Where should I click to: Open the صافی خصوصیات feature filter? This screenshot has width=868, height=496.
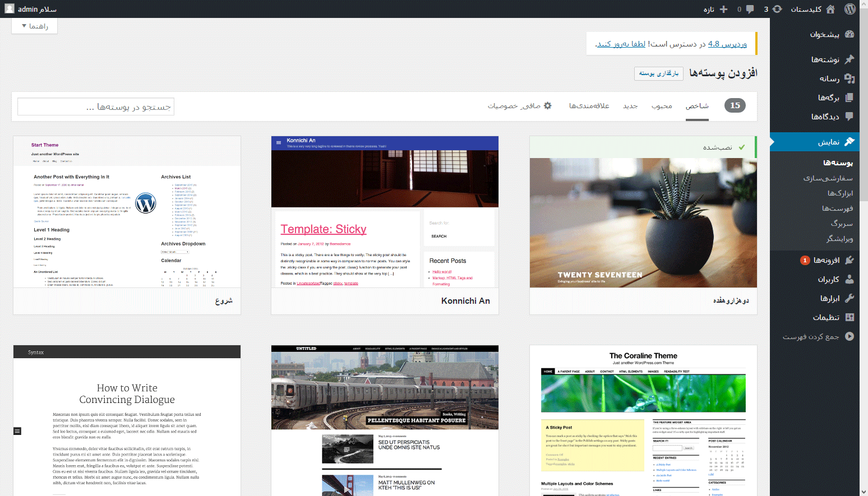pyautogui.click(x=519, y=105)
